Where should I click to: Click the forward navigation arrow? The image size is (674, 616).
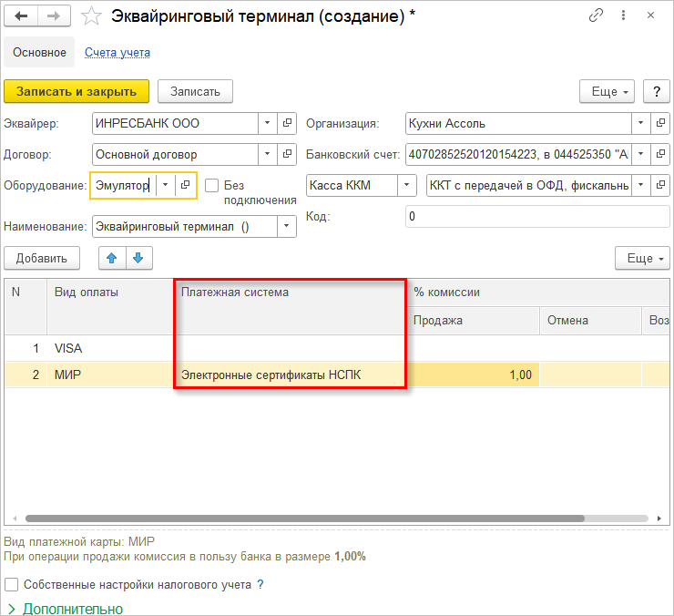[54, 16]
